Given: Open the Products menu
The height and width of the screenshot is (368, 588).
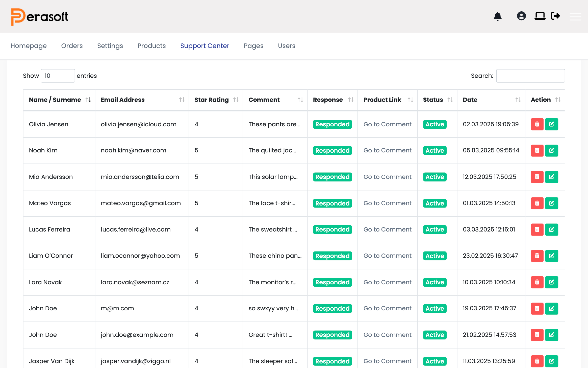Looking at the screenshot, I should pyautogui.click(x=152, y=46).
